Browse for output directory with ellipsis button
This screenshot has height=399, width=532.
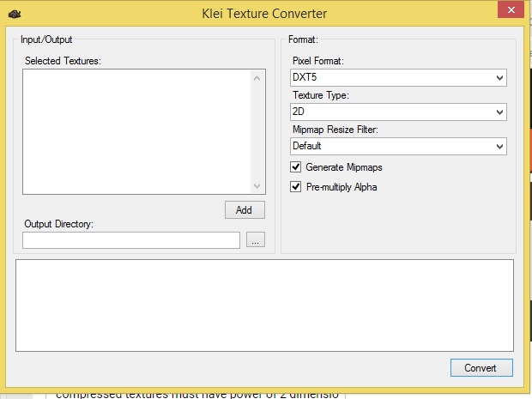[255, 240]
